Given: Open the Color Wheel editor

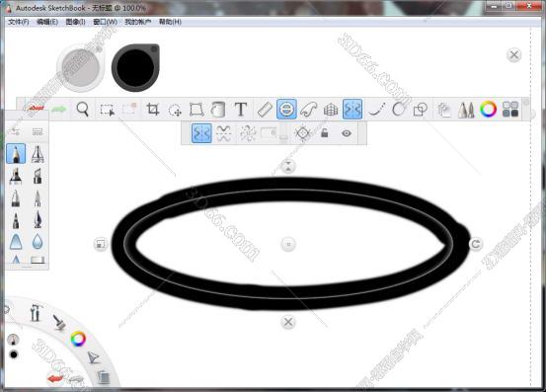Looking at the screenshot, I should (488, 110).
